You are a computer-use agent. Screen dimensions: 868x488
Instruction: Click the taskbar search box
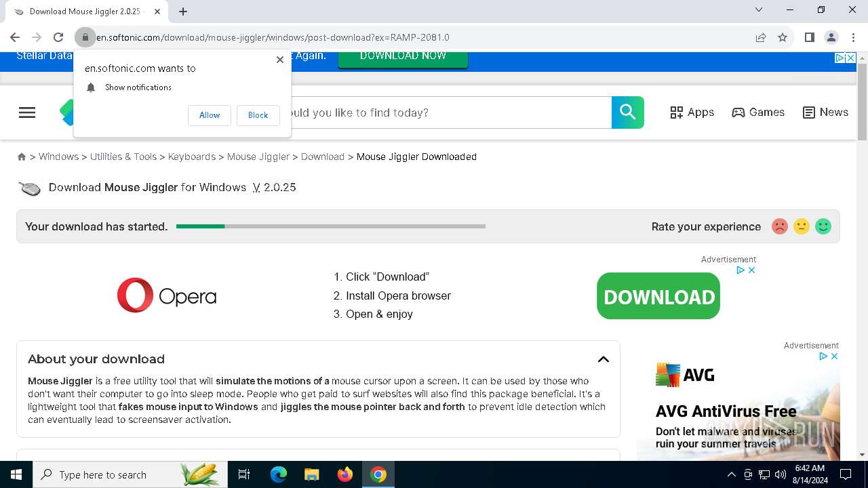[130, 474]
